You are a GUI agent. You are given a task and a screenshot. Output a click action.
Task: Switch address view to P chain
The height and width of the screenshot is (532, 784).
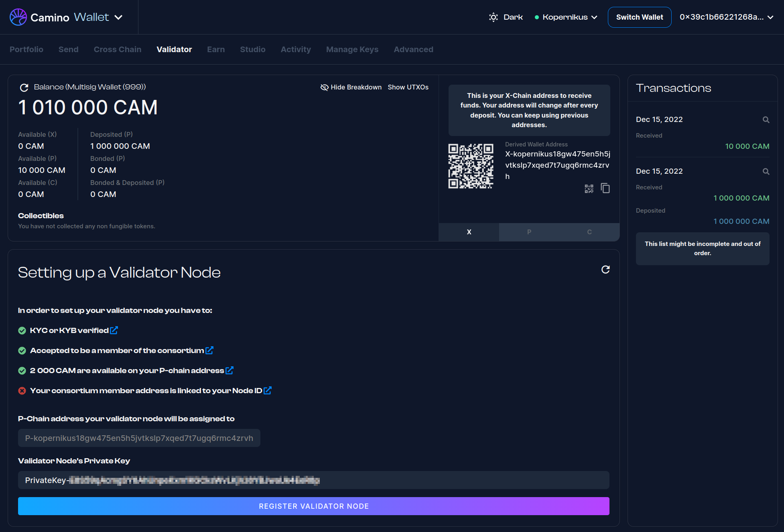click(x=529, y=232)
